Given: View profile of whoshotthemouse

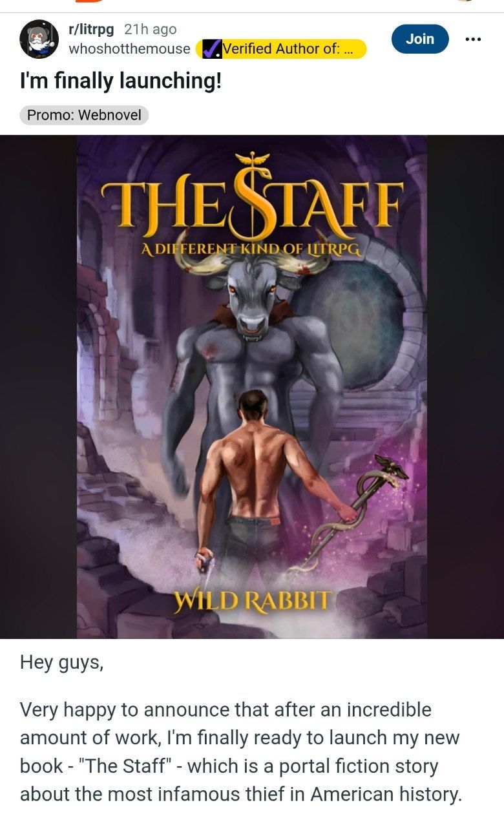Looking at the screenshot, I should pyautogui.click(x=129, y=49).
